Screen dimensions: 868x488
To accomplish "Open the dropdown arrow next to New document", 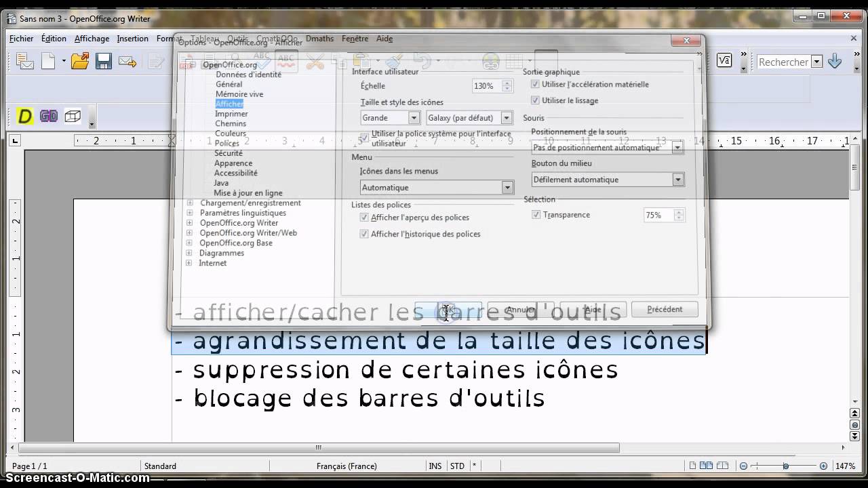I will pyautogui.click(x=64, y=62).
